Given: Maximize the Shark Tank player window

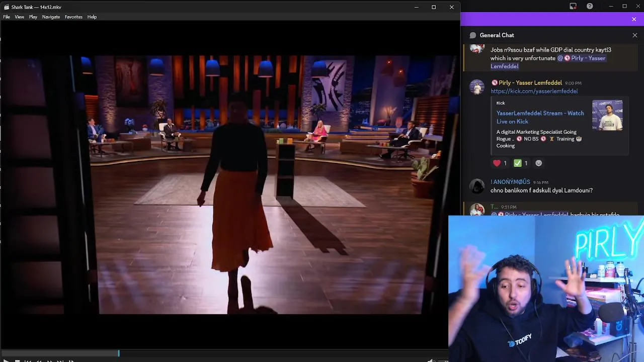Looking at the screenshot, I should [434, 7].
